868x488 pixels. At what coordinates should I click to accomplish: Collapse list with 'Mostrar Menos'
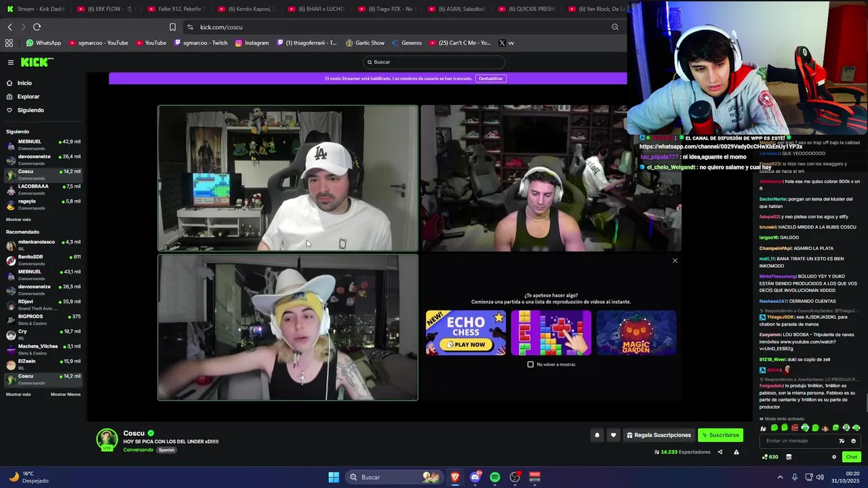pyautogui.click(x=66, y=394)
